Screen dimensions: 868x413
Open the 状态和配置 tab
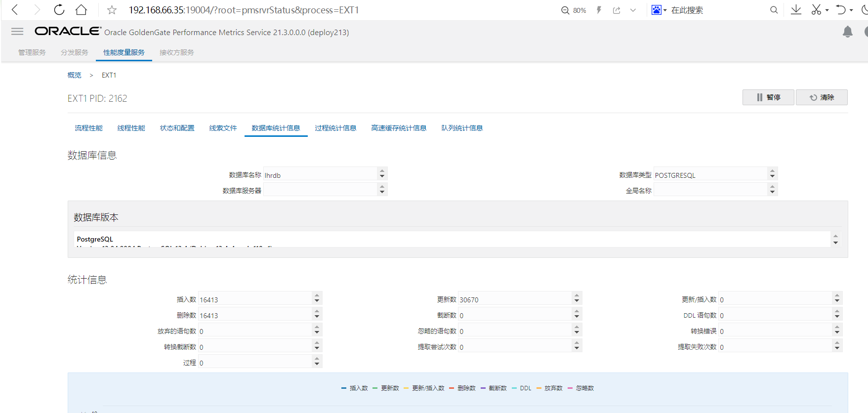(x=177, y=128)
